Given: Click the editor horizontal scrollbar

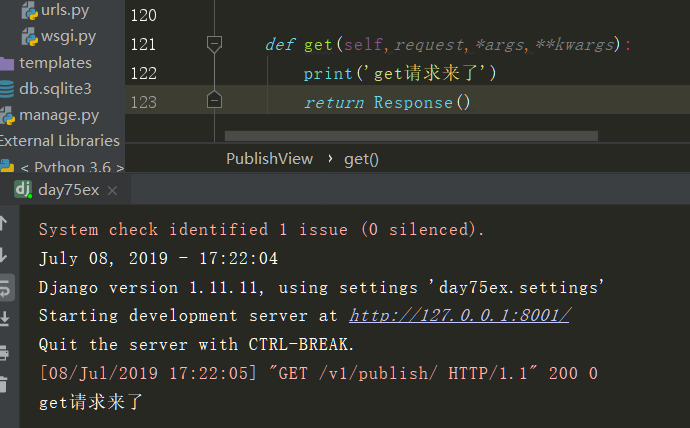Looking at the screenshot, I should pyautogui.click(x=410, y=136).
